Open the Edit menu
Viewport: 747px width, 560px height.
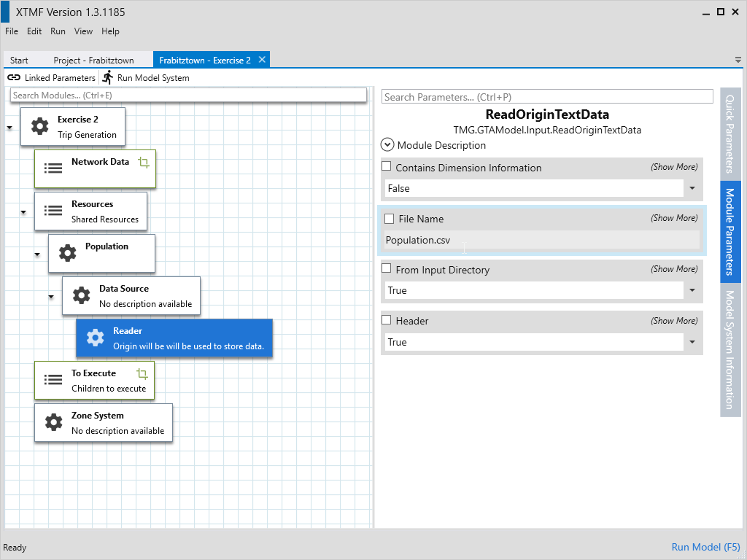click(x=34, y=31)
